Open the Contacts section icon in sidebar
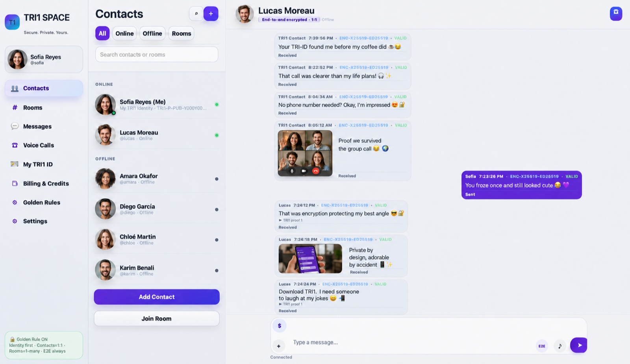 click(x=15, y=88)
